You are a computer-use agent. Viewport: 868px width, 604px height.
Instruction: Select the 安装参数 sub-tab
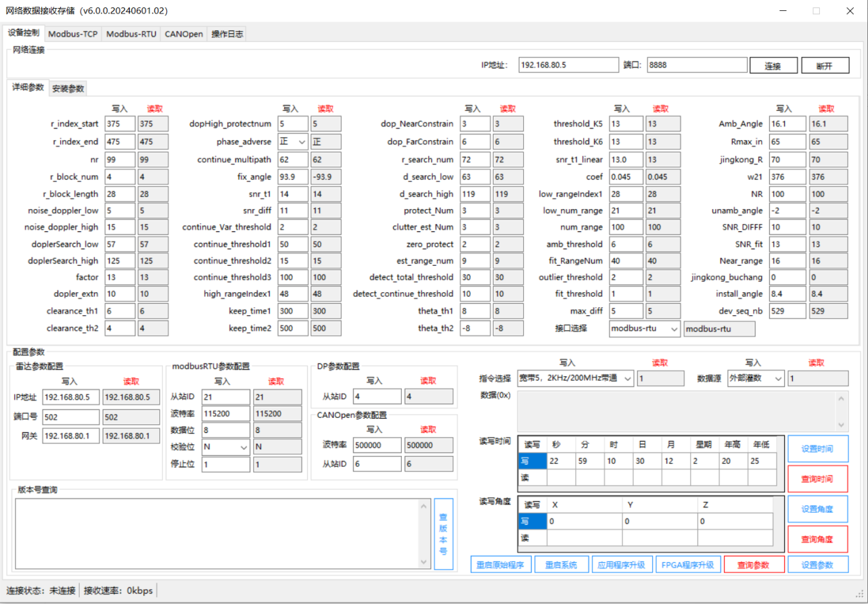[68, 89]
